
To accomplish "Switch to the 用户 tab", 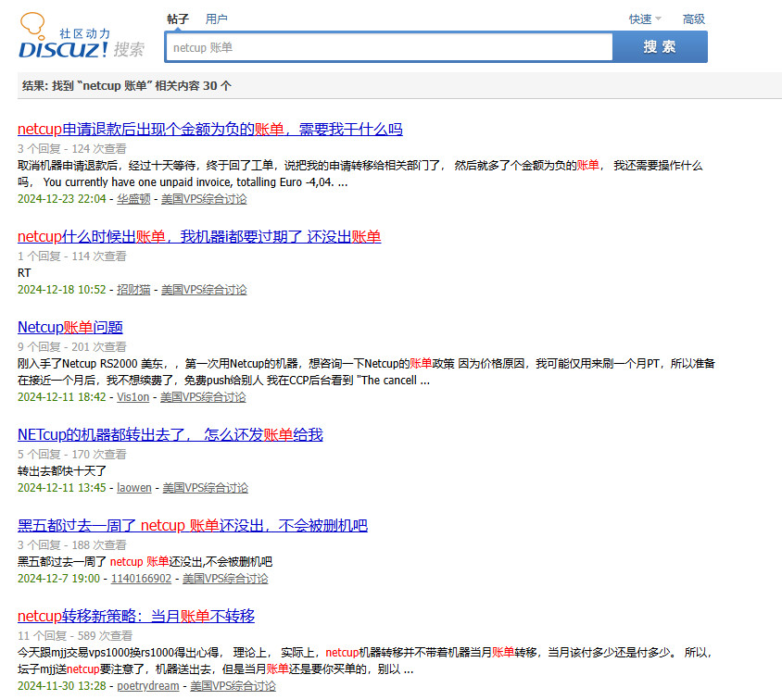I will click(x=217, y=19).
